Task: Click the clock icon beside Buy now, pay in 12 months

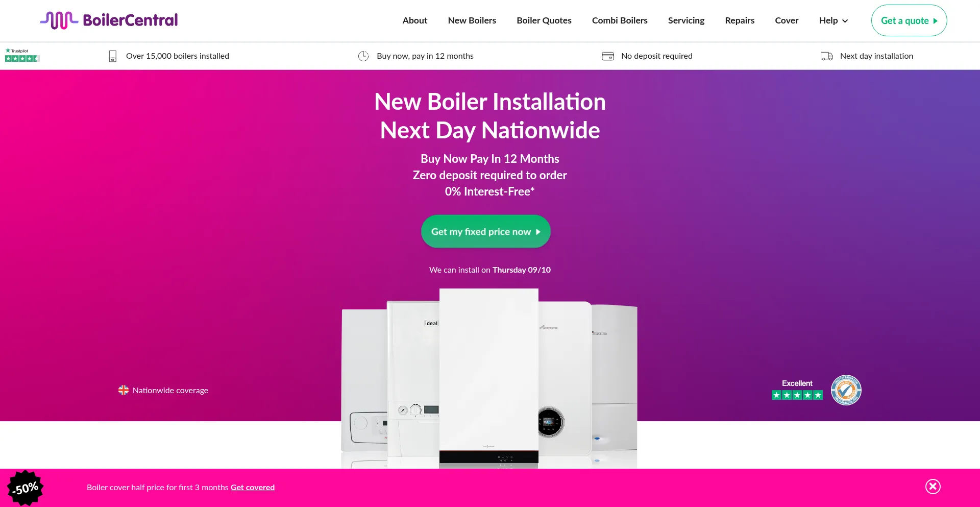Action: tap(363, 56)
